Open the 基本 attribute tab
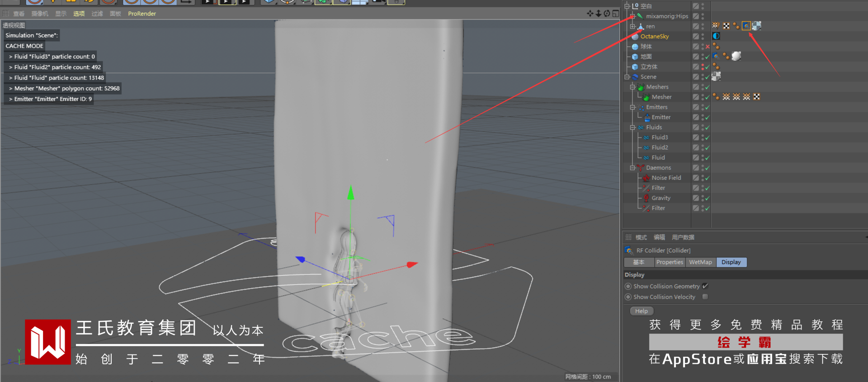 (639, 262)
